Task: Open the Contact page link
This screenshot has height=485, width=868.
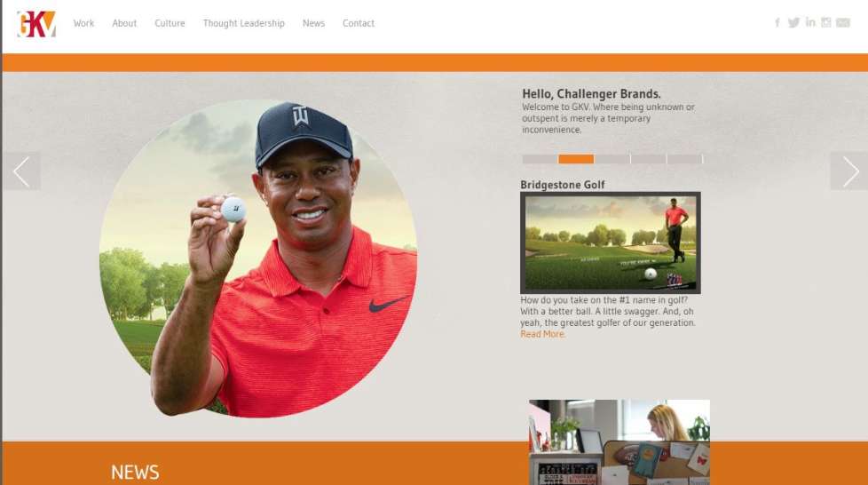Action: click(359, 23)
